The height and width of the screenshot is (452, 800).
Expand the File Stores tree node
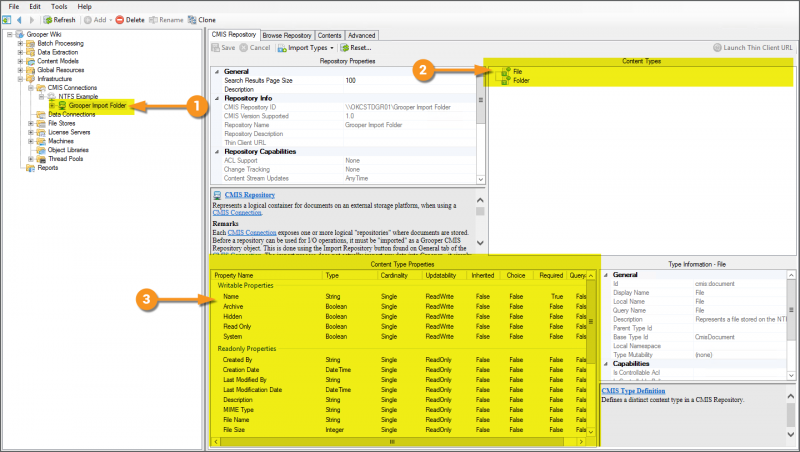[x=31, y=123]
